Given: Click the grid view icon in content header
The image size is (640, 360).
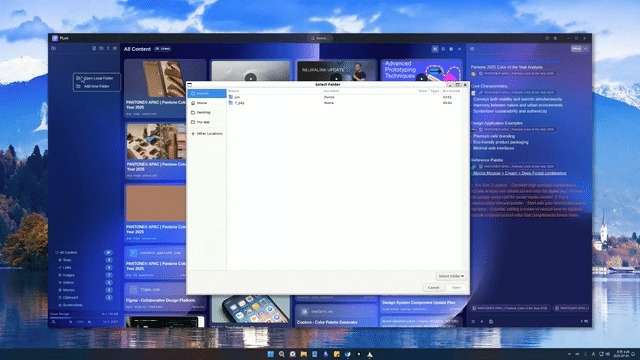Looking at the screenshot, I should (435, 49).
